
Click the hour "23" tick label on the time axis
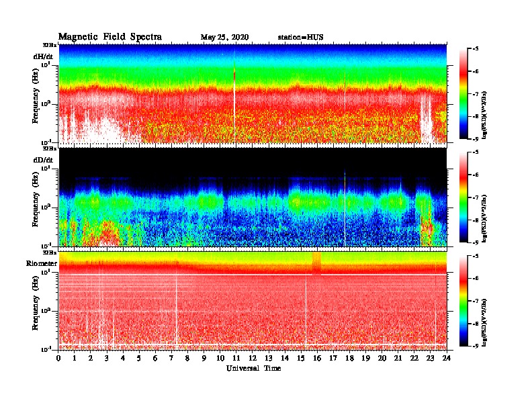coord(430,358)
